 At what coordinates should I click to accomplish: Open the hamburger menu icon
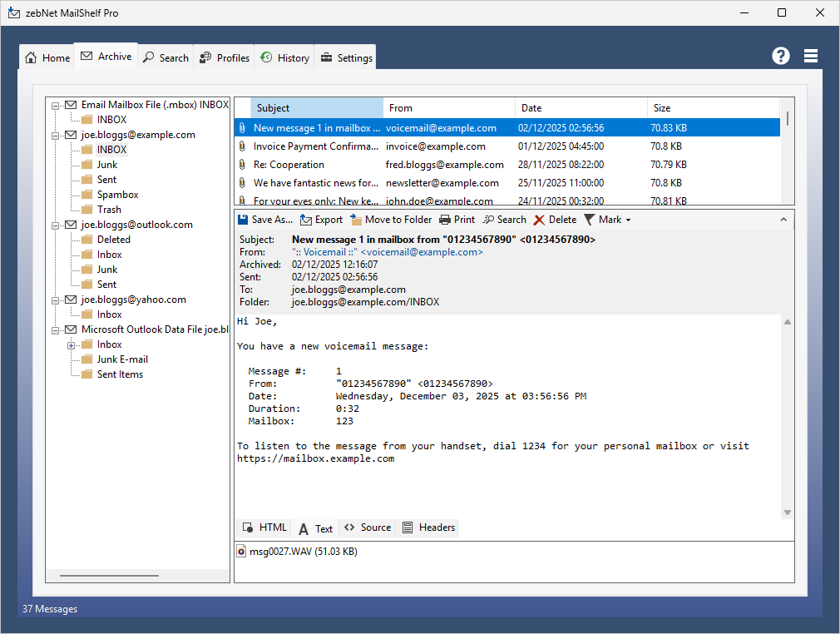click(x=811, y=56)
